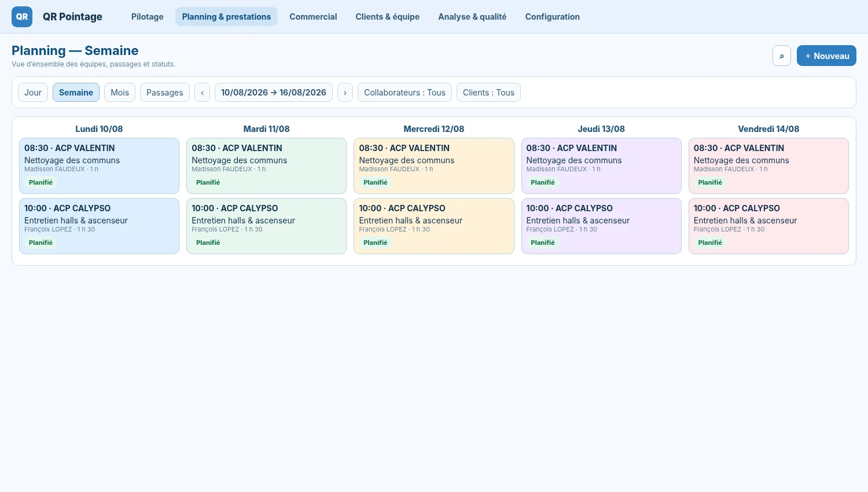Go to previous week arrow
The height and width of the screenshot is (492, 868).
coord(202,93)
